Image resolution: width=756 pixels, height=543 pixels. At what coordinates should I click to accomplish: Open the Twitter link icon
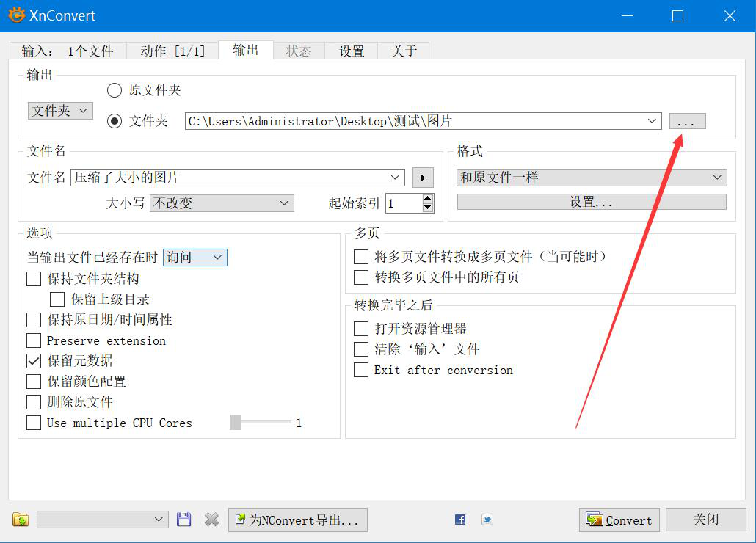[487, 520]
